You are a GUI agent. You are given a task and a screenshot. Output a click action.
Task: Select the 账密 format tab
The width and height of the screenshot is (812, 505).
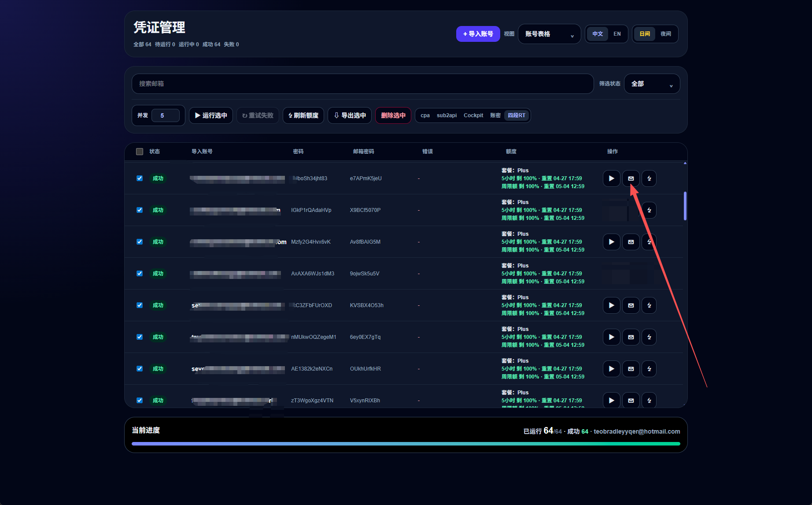pyautogui.click(x=495, y=115)
